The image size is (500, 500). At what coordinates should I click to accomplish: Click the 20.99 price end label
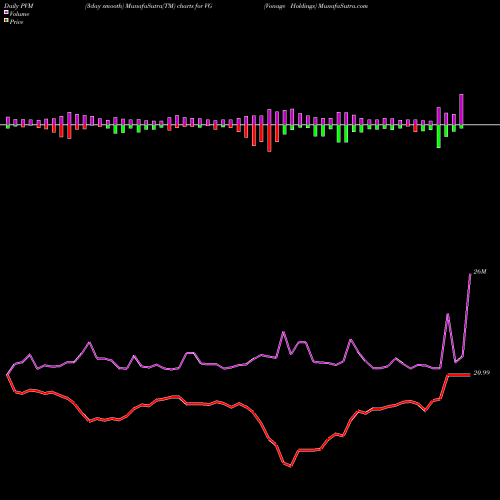[x=482, y=373]
